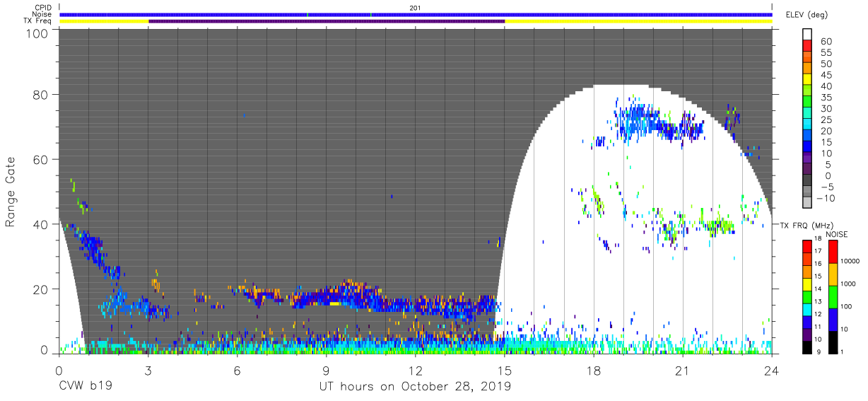Screen dimensions: 868x401
Task: Click the 'CPID' label at top left
Action: click(x=43, y=8)
